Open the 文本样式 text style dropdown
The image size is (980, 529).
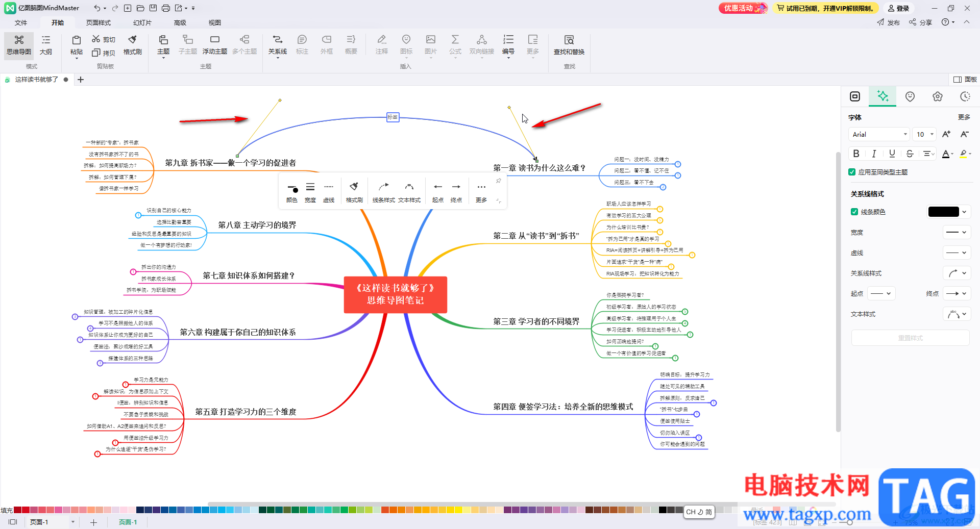[956, 314]
